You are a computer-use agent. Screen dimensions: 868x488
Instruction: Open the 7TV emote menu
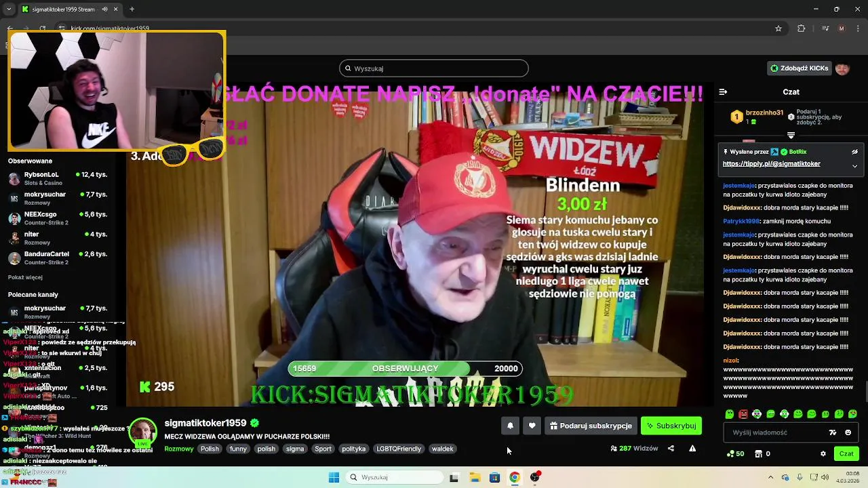[x=833, y=432]
